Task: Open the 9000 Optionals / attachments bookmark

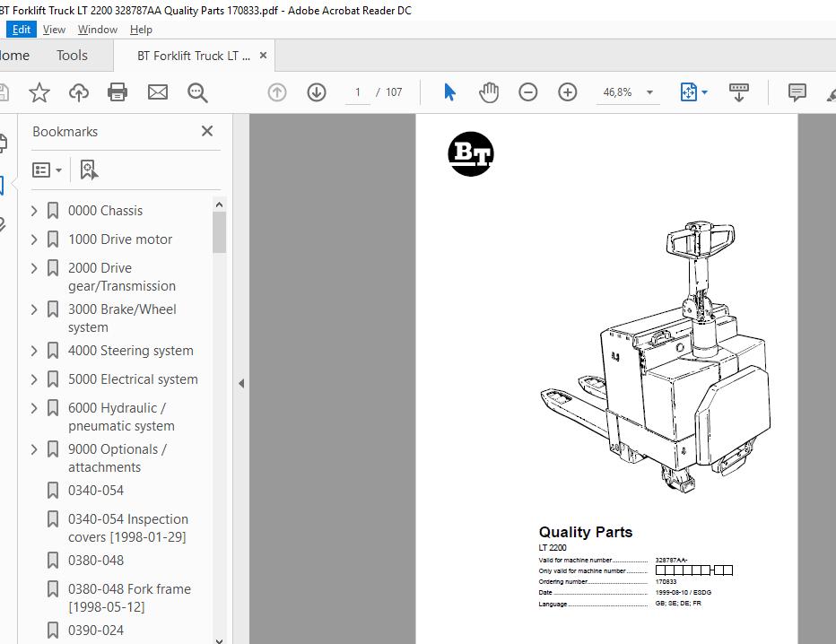Action: pos(118,458)
